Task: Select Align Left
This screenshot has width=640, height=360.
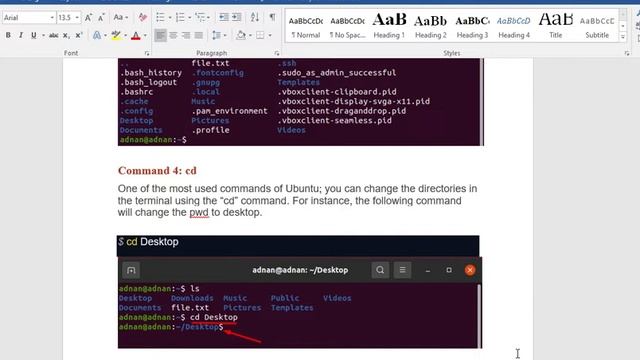Action: click(160, 36)
